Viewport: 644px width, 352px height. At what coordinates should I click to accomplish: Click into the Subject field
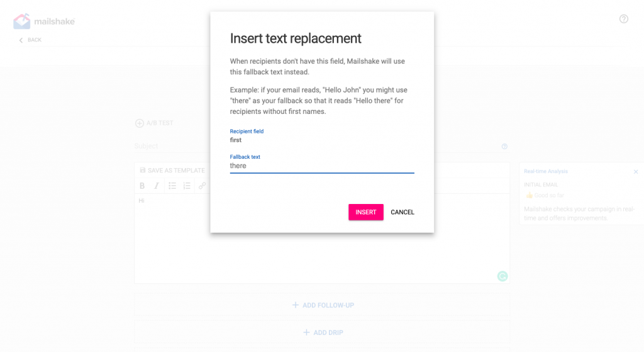pos(172,146)
